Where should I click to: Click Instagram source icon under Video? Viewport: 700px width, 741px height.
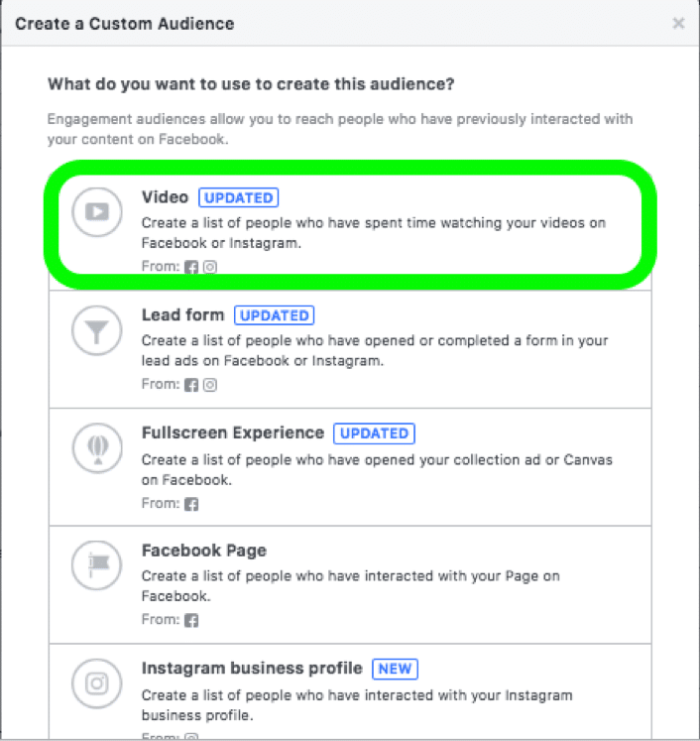click(x=210, y=267)
